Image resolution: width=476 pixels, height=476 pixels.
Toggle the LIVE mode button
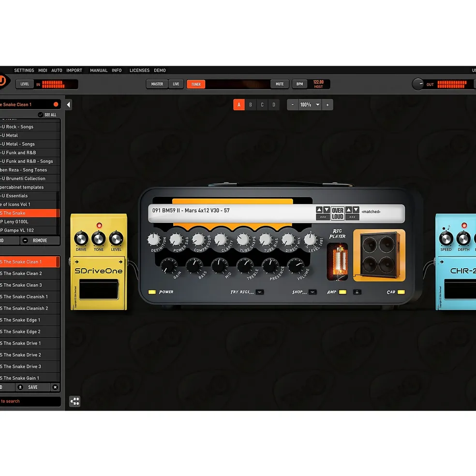pyautogui.click(x=176, y=84)
